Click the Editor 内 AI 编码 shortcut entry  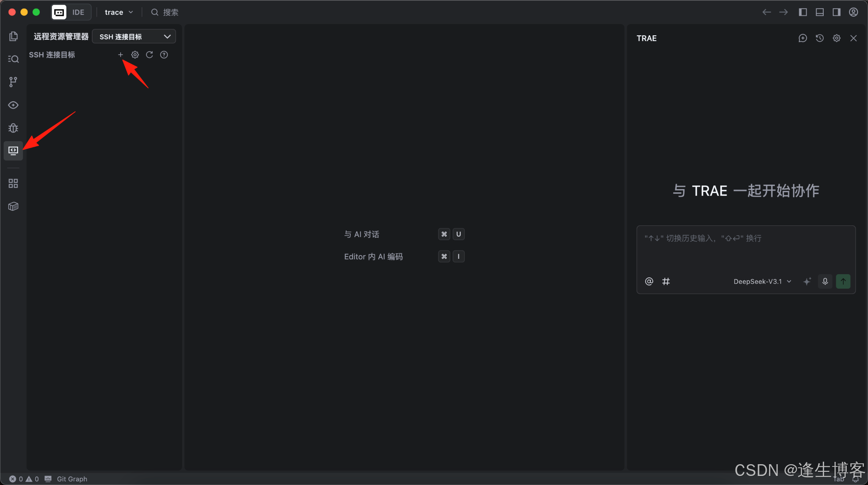click(373, 257)
